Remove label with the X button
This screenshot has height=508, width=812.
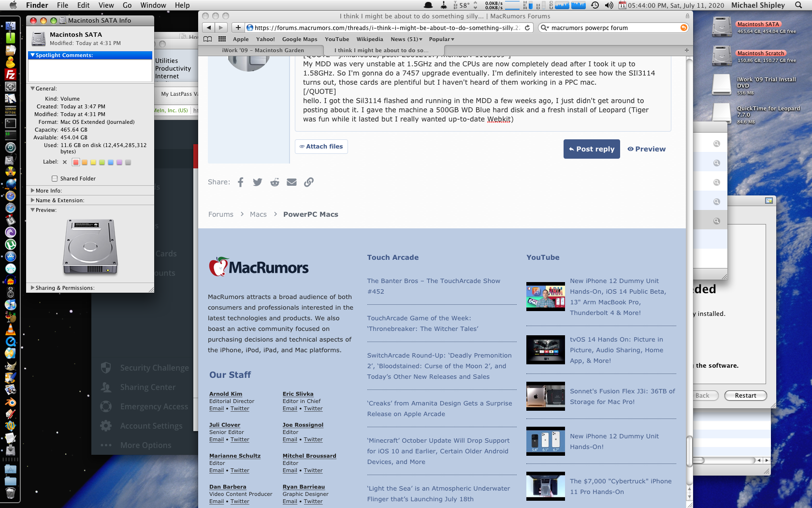point(65,162)
